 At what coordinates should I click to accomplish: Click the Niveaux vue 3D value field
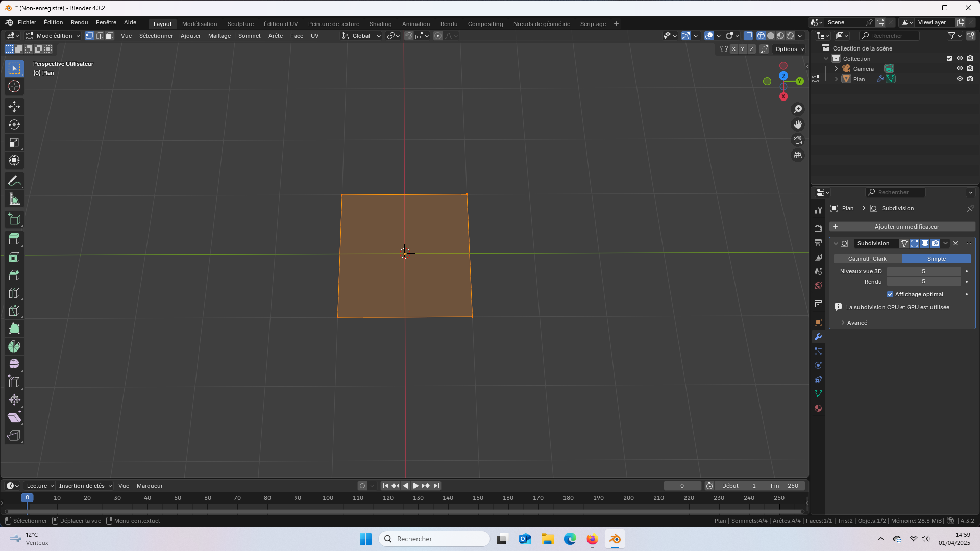[923, 271]
